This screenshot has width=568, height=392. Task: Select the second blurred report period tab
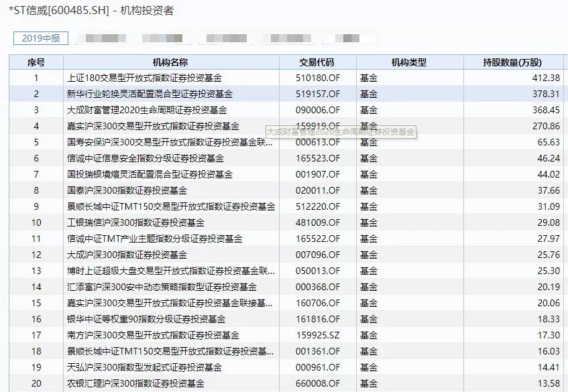coord(162,38)
